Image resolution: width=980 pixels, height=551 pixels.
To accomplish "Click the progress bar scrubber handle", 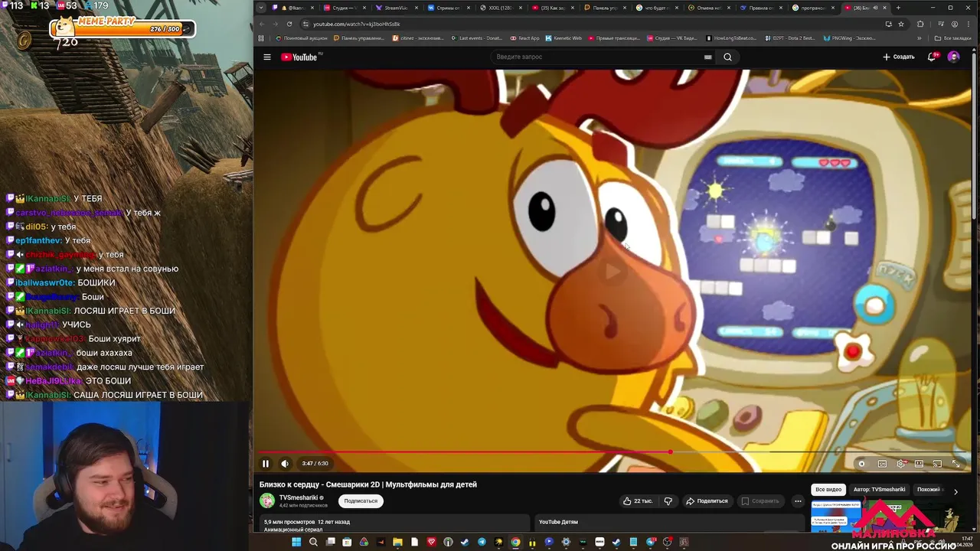I will 670,452.
